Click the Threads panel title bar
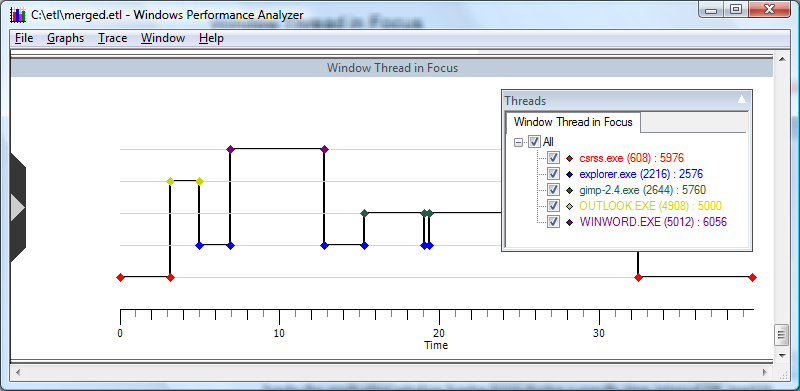Image resolution: width=800 pixels, height=391 pixels. 627,101
